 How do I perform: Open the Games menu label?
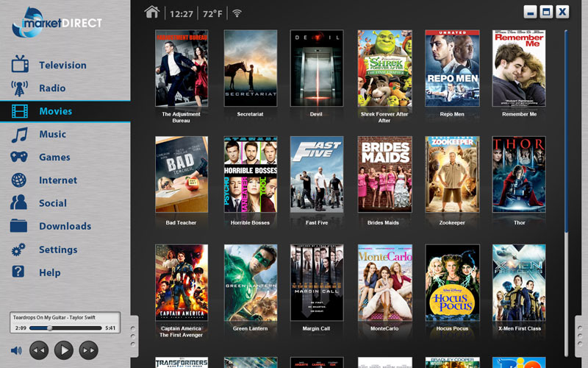[54, 158]
